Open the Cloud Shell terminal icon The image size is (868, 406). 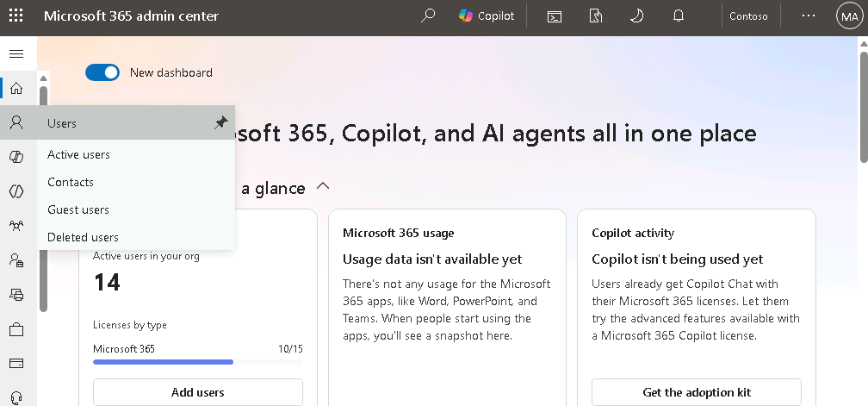coord(555,16)
